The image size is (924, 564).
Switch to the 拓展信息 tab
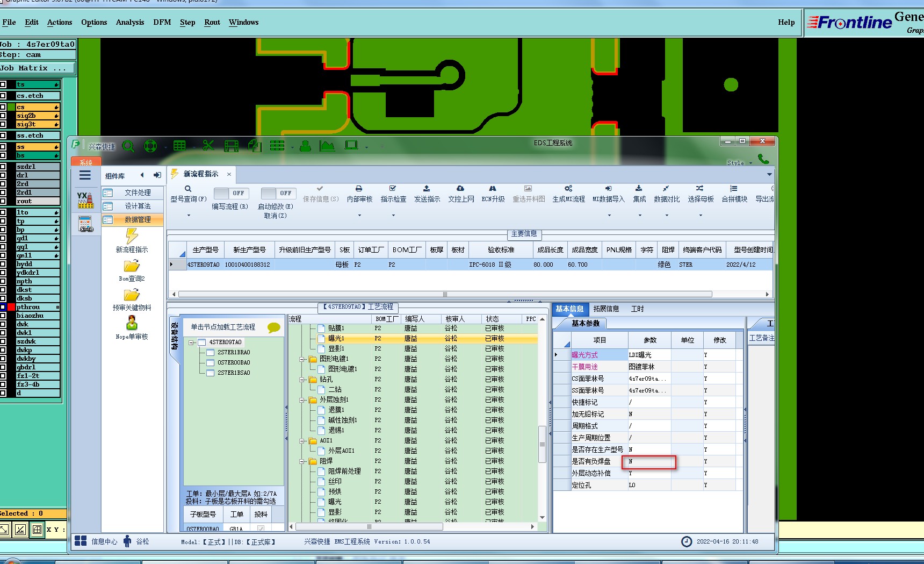tap(606, 309)
